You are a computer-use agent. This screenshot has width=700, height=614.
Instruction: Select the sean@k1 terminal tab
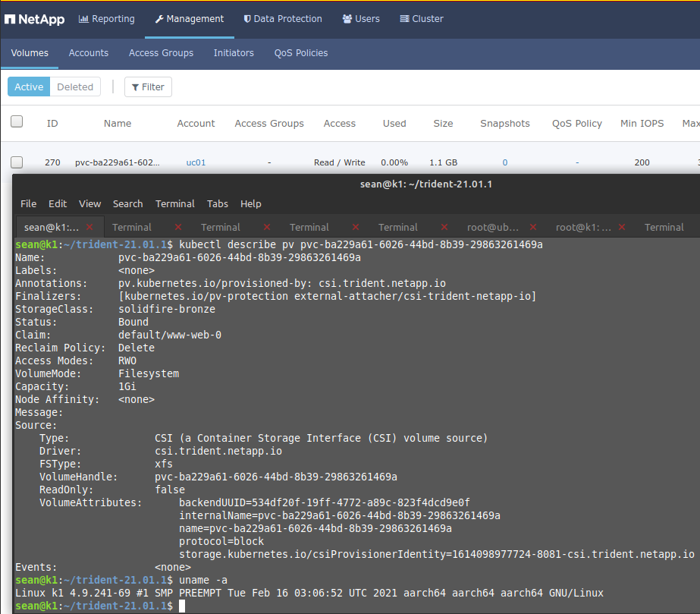(52, 227)
